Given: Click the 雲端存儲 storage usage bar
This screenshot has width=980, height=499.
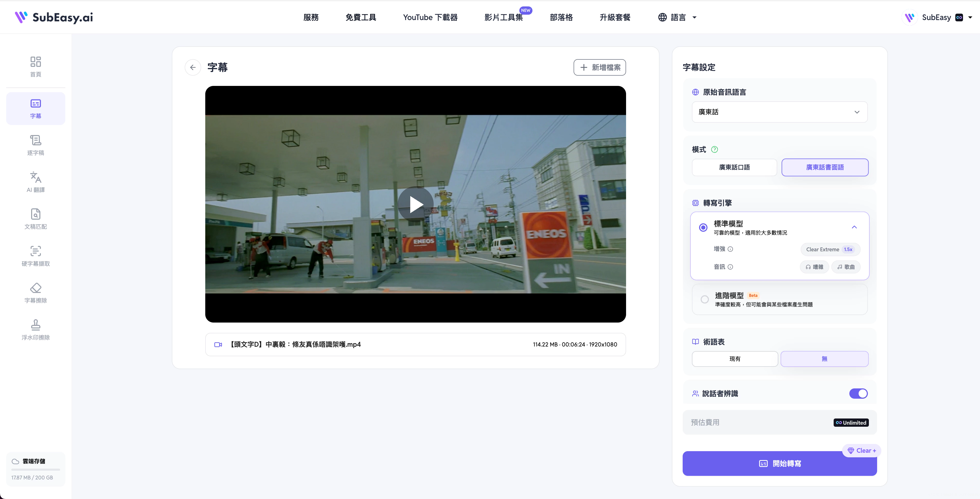Looking at the screenshot, I should (x=35, y=470).
